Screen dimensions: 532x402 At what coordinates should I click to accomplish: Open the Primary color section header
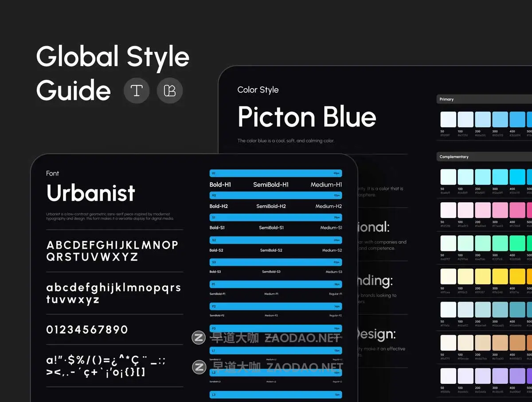(483, 99)
